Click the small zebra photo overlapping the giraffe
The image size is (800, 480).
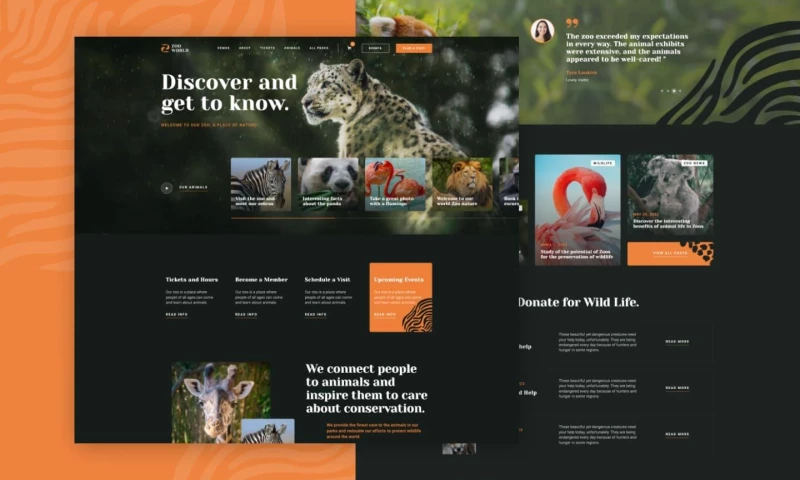click(x=268, y=431)
